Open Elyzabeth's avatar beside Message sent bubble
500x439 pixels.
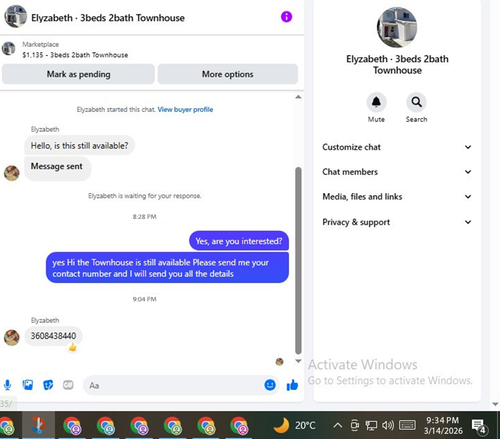tap(12, 173)
